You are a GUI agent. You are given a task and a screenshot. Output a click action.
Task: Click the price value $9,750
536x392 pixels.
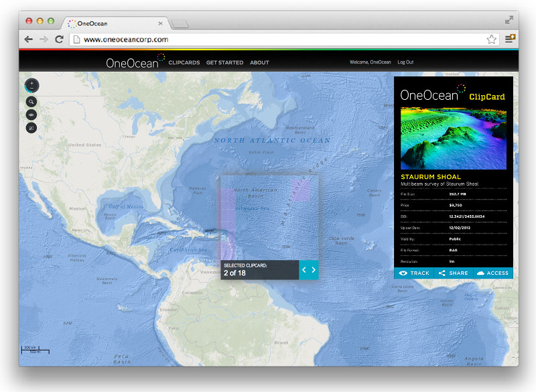point(456,206)
